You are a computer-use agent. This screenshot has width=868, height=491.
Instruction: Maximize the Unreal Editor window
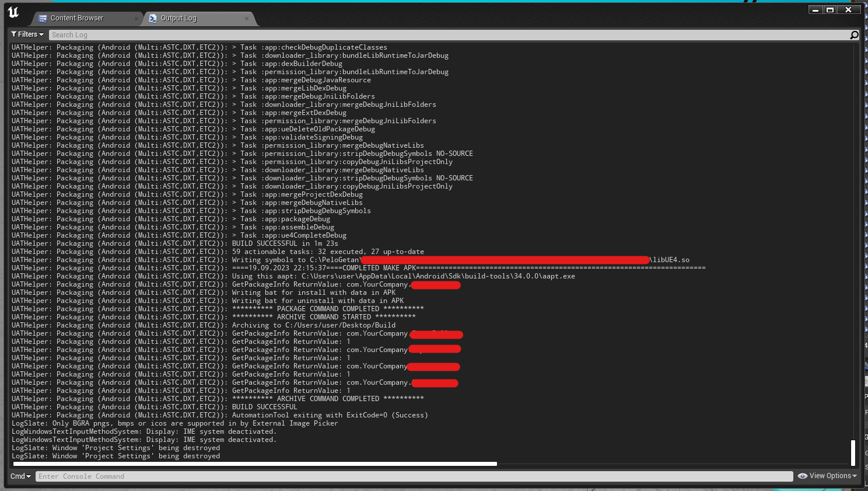pos(830,10)
